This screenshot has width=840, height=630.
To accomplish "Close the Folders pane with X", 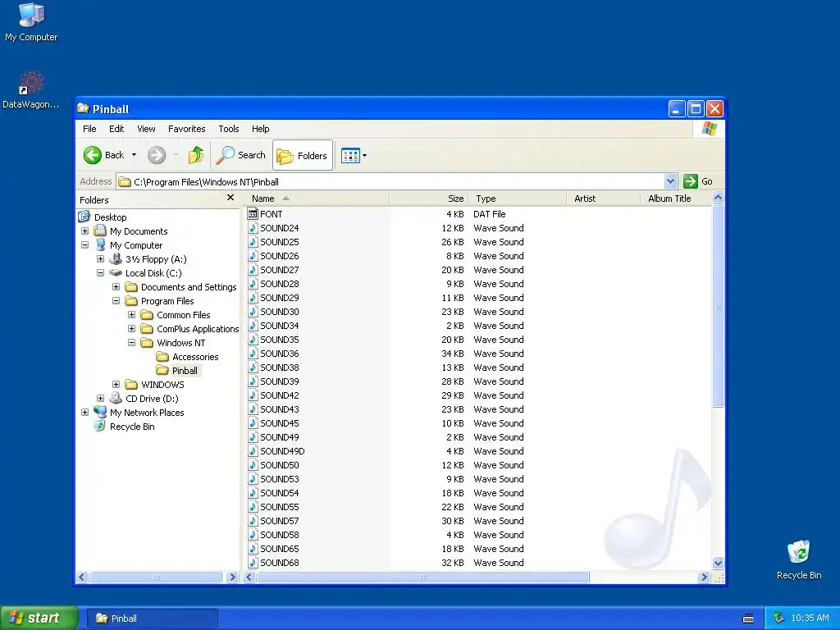I will [x=231, y=198].
